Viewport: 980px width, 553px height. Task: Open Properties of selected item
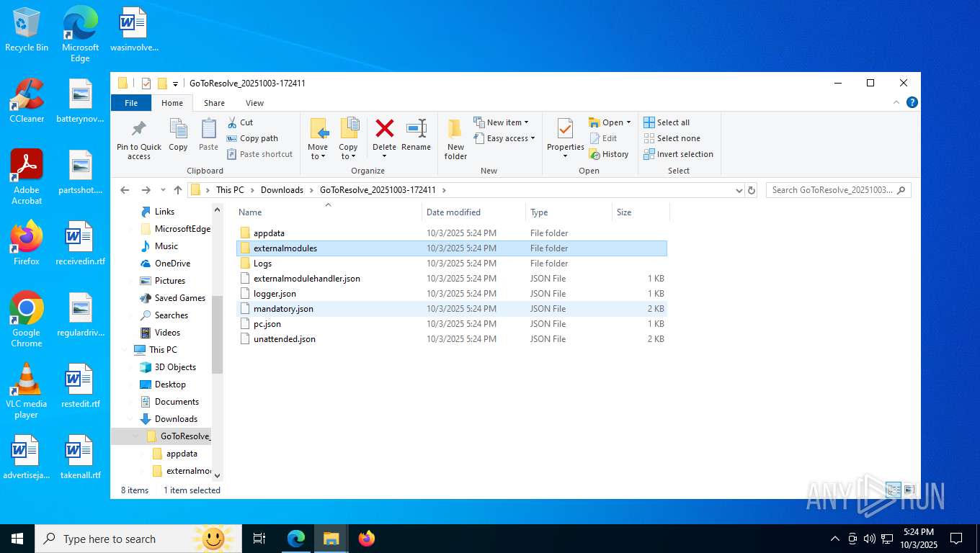[x=565, y=139]
